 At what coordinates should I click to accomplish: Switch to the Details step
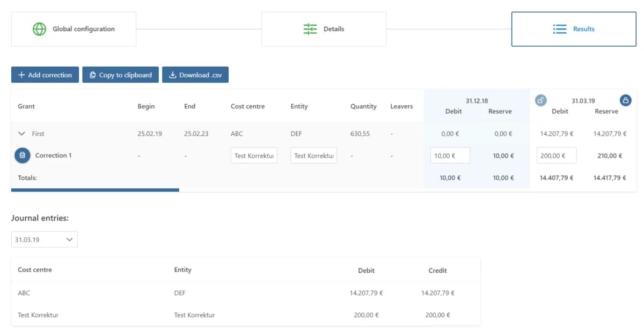point(323,28)
